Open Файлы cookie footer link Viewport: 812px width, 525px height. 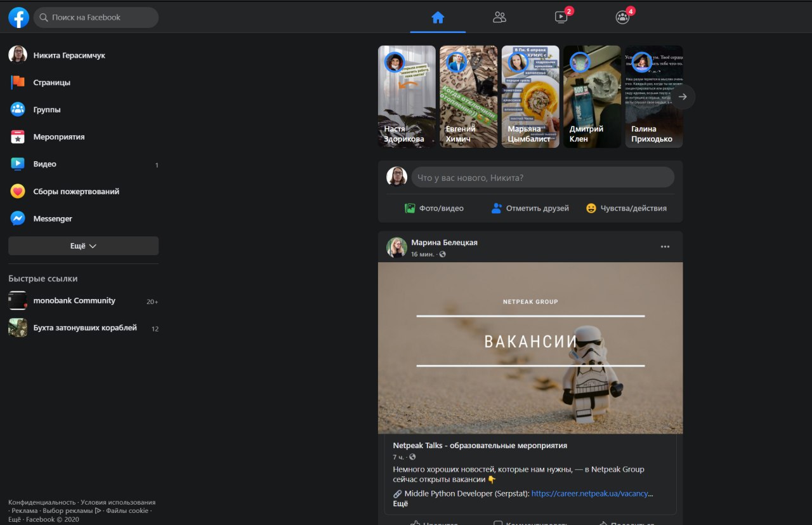pyautogui.click(x=128, y=510)
